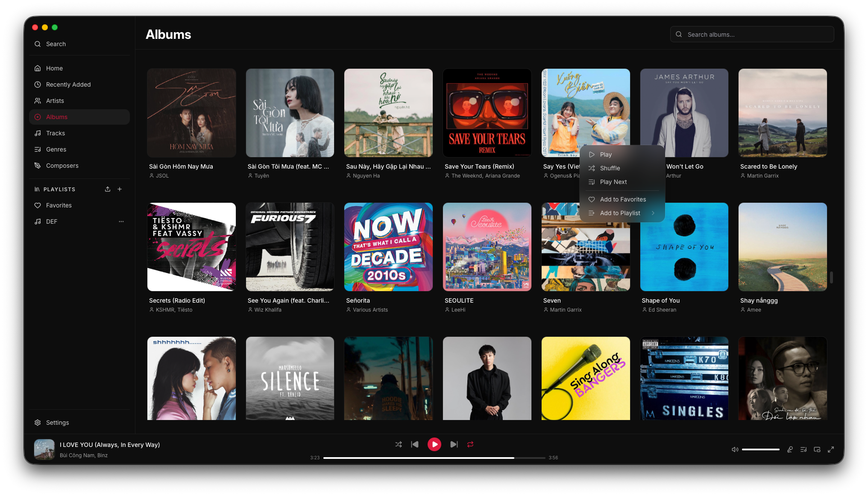This screenshot has height=496, width=868.
Task: Click the now playing album artwork
Action: [44, 449]
